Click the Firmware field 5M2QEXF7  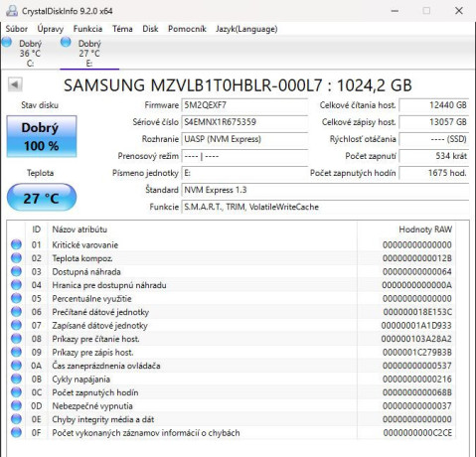coord(244,105)
